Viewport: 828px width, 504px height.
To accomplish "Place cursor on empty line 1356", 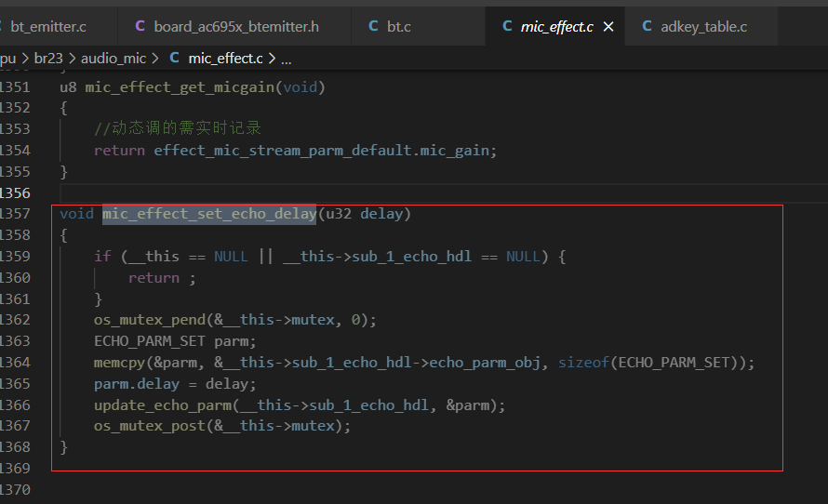I will click(x=444, y=193).
